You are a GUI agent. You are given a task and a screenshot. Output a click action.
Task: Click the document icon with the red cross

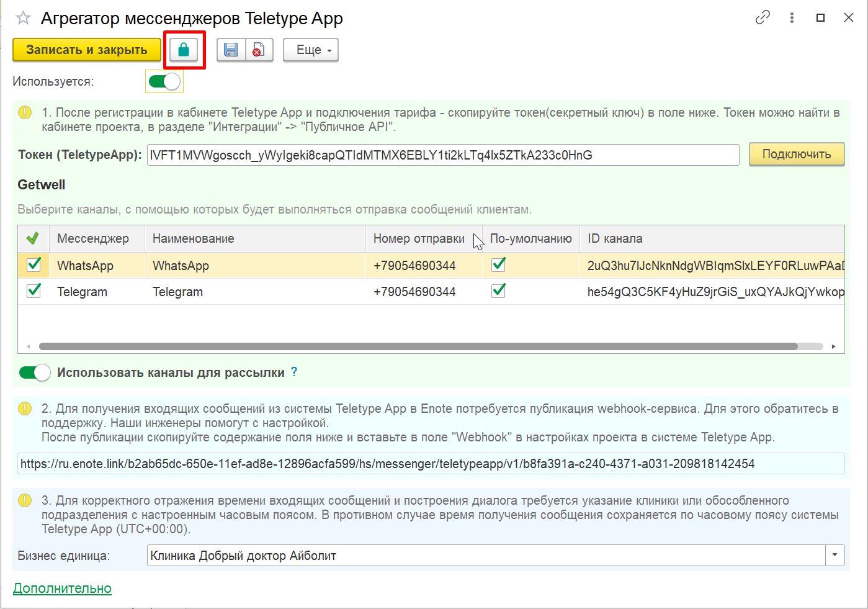[259, 50]
